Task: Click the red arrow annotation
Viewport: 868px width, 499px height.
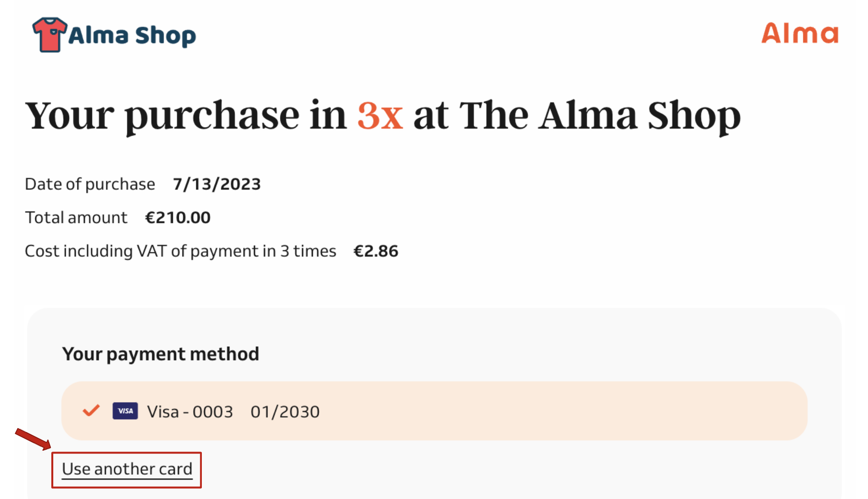Action: tap(33, 438)
